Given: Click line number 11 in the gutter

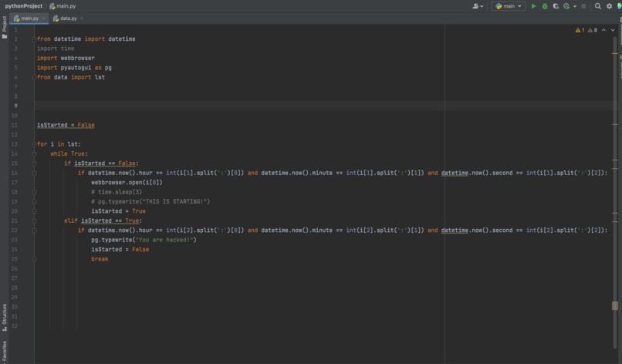Looking at the screenshot, I should tap(15, 125).
